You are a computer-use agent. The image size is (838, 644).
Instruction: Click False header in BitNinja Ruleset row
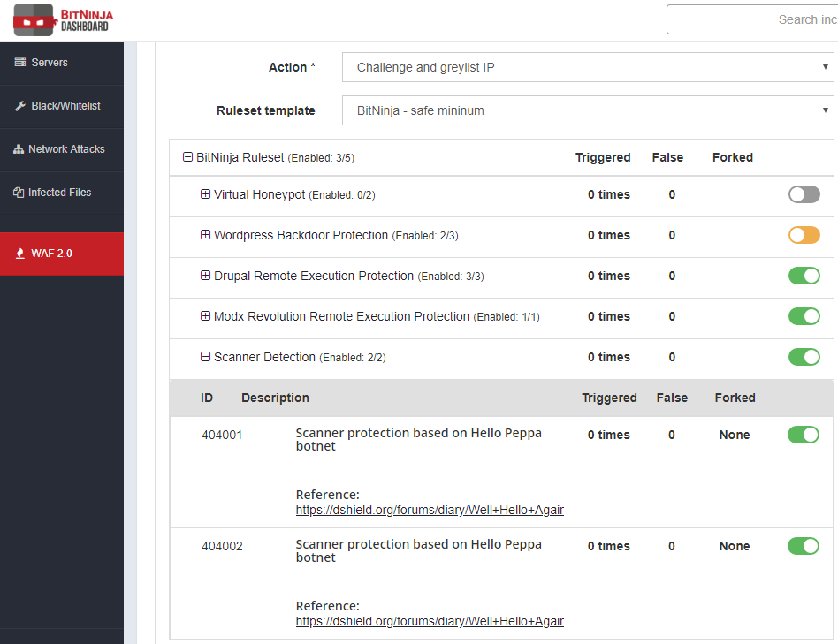tap(667, 157)
